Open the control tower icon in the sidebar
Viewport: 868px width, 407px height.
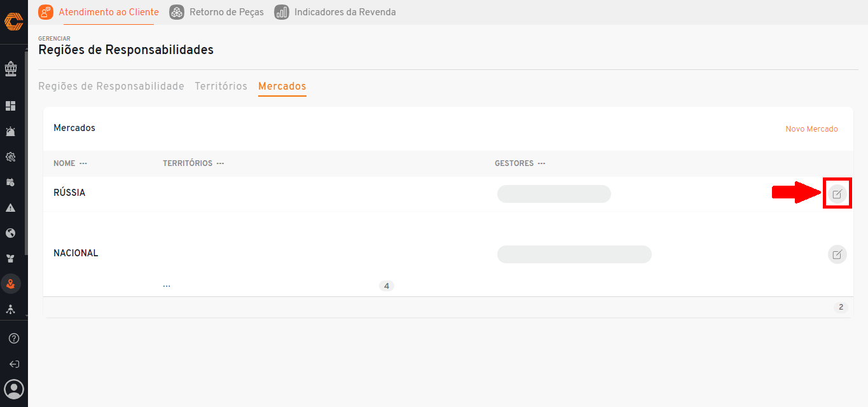coord(11,68)
